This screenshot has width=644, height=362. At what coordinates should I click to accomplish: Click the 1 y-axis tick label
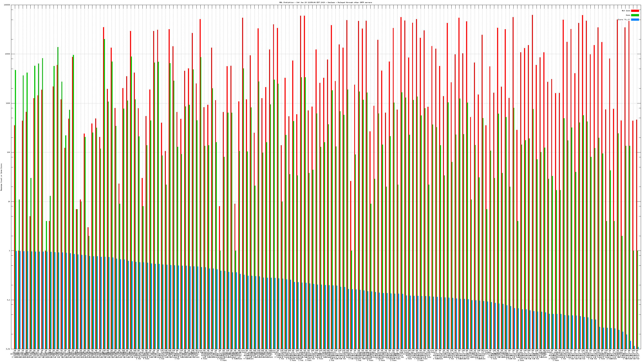(x=9, y=251)
